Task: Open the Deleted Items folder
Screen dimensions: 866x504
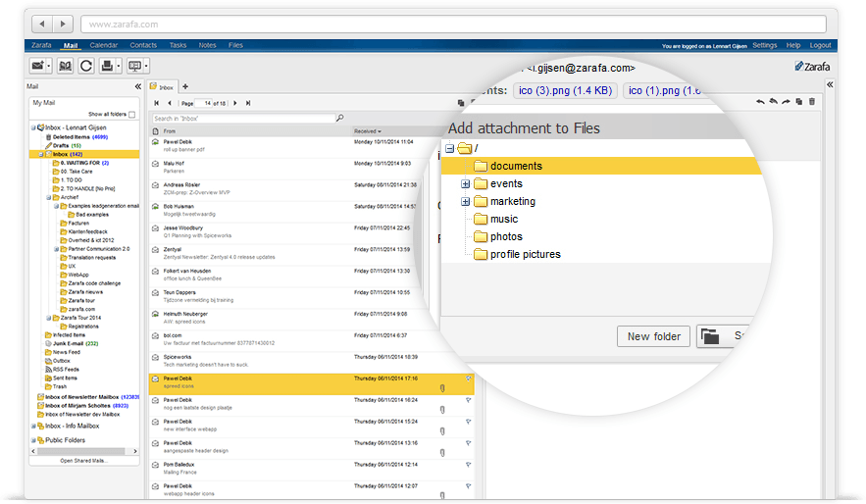Action: 76,137
